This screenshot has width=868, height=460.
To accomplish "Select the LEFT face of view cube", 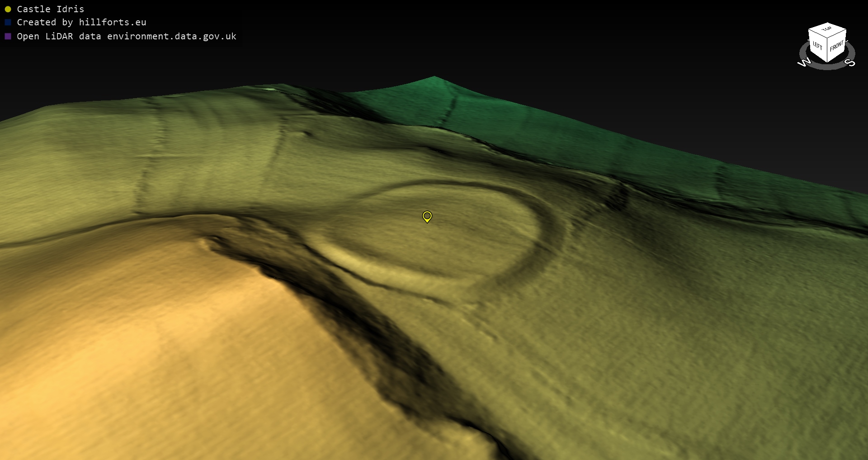I will tap(817, 45).
